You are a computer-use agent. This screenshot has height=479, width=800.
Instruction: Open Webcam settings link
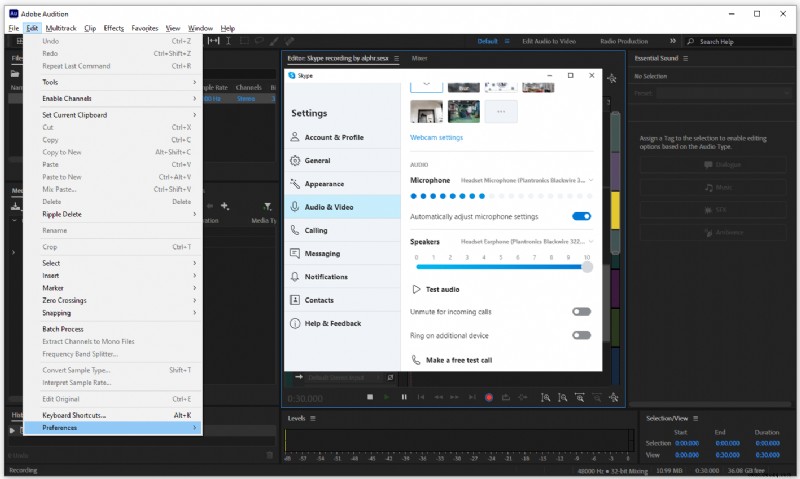(x=436, y=137)
